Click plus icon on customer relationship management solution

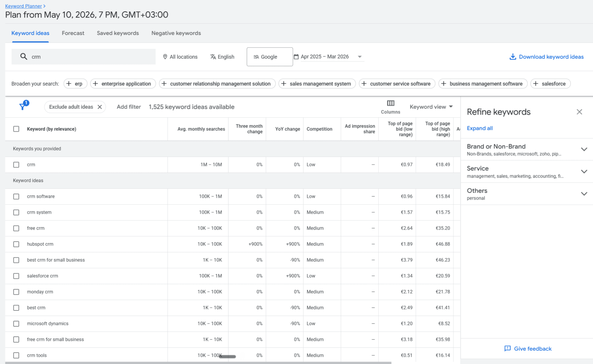point(164,84)
